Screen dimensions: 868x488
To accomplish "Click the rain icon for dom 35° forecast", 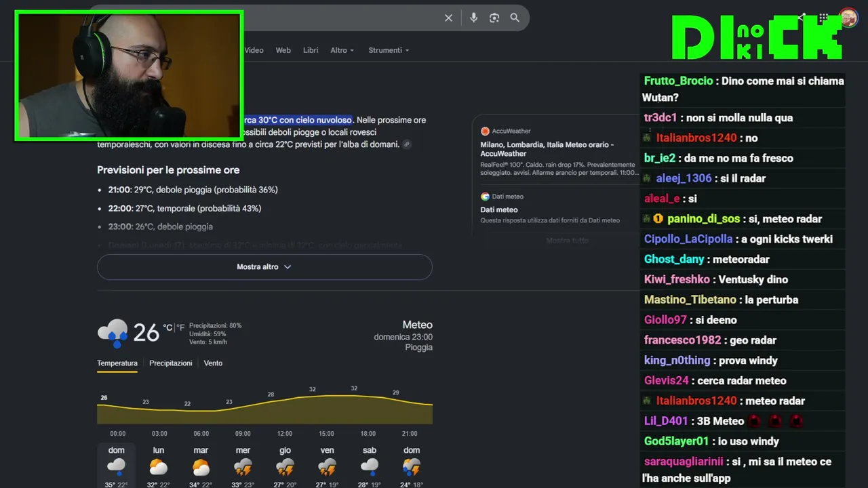I will (x=117, y=466).
